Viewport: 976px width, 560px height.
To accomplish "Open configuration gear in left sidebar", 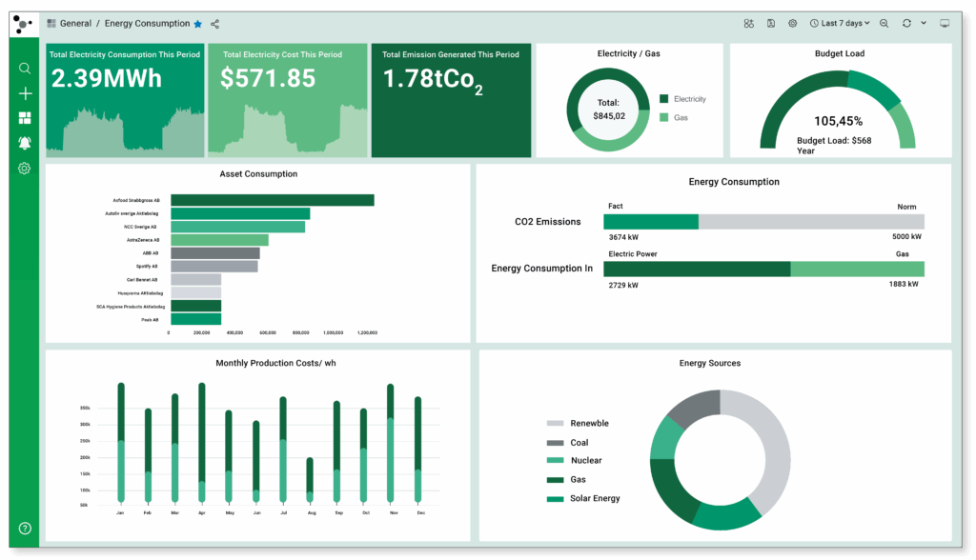I will 25,169.
